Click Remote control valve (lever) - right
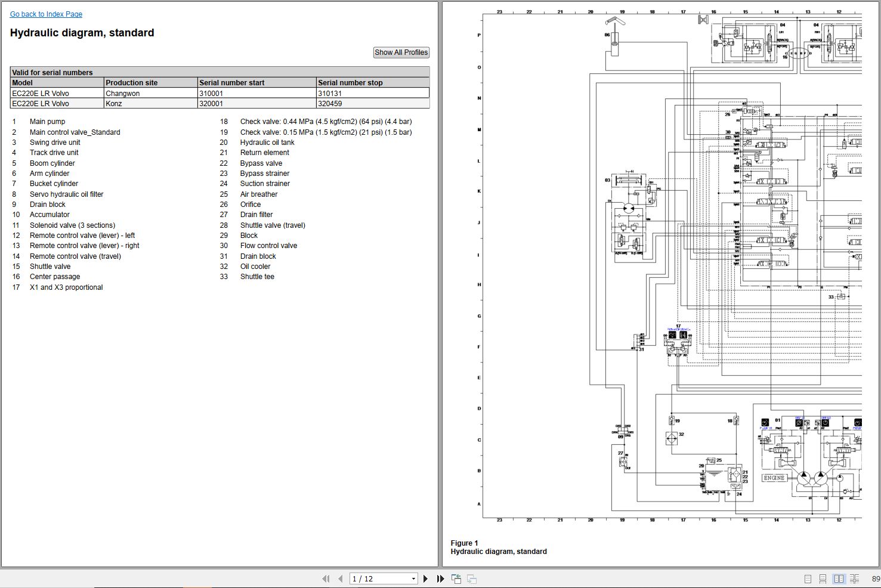 (x=85, y=246)
